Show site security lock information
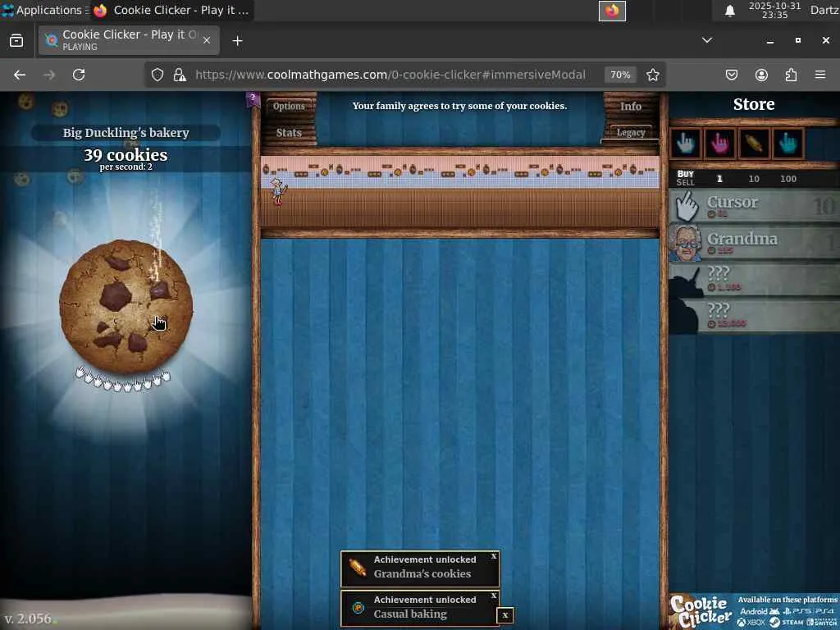This screenshot has width=840, height=630. (180, 75)
